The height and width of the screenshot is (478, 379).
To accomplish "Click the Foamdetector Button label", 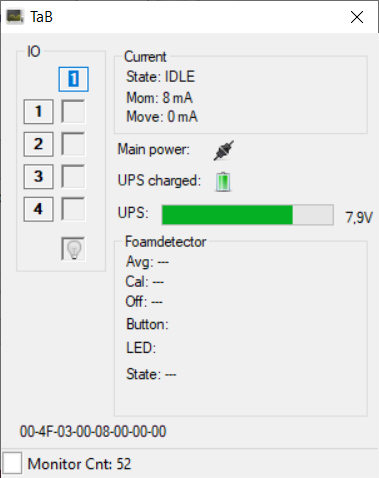I will point(147,324).
